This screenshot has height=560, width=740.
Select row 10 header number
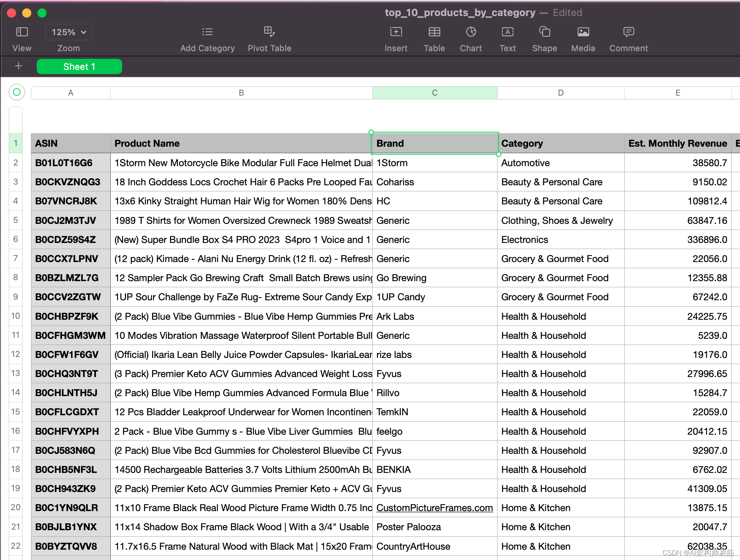point(16,316)
